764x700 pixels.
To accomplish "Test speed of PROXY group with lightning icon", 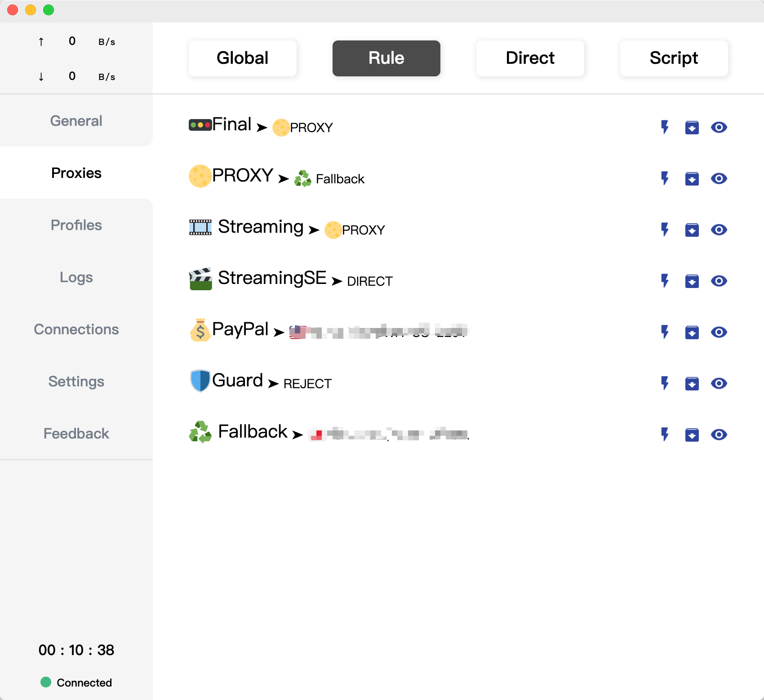I will 665,178.
